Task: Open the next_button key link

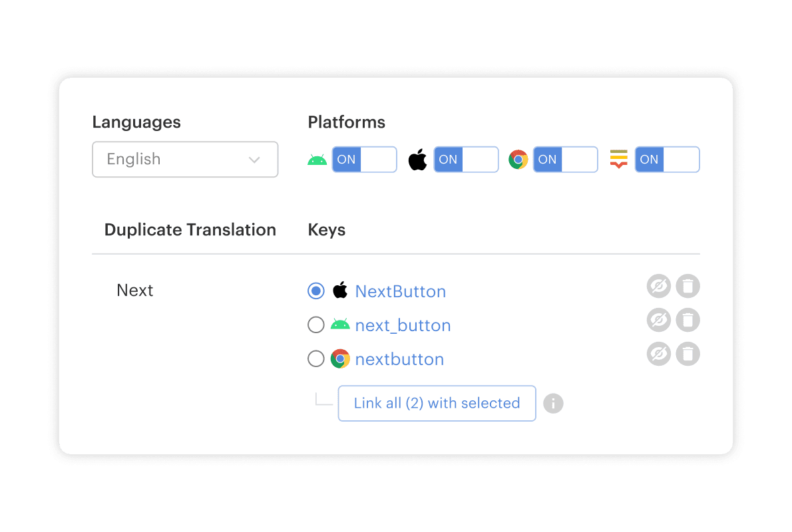Action: [403, 325]
